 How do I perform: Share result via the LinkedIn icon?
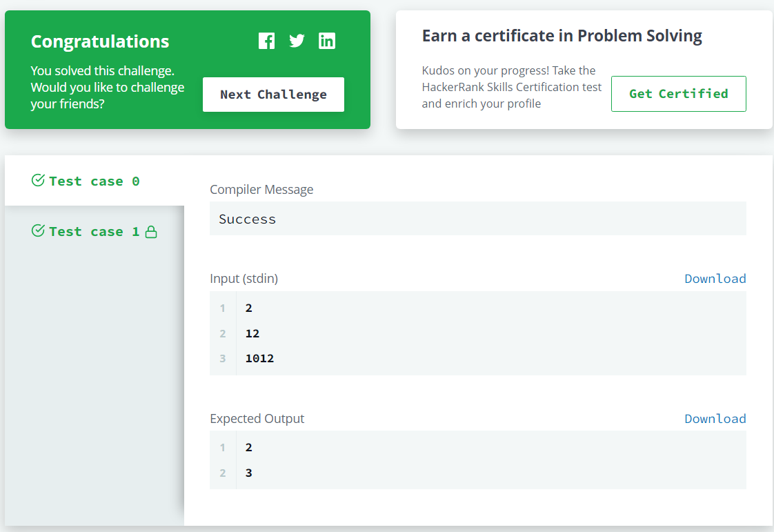327,41
